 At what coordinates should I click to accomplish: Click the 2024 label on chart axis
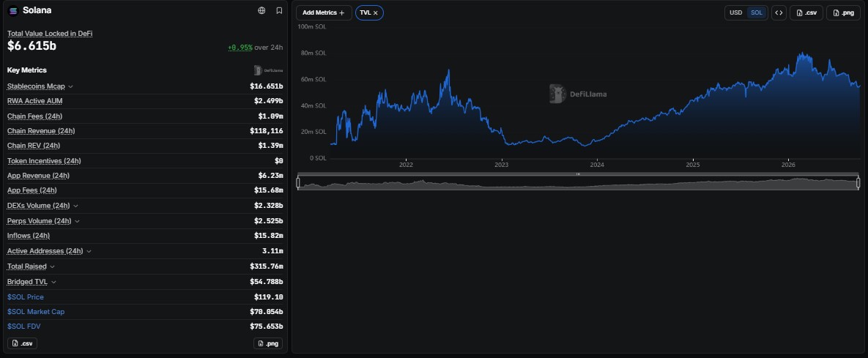[x=597, y=165]
